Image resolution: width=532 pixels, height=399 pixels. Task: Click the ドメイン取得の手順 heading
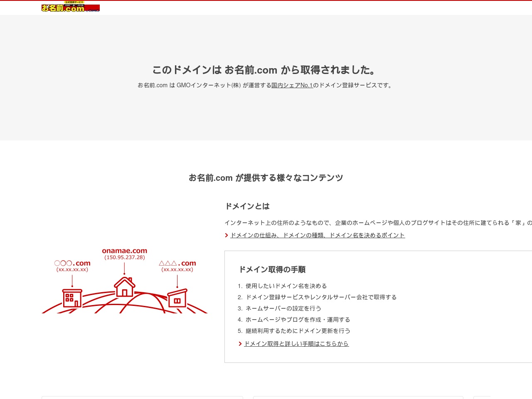coord(272,269)
